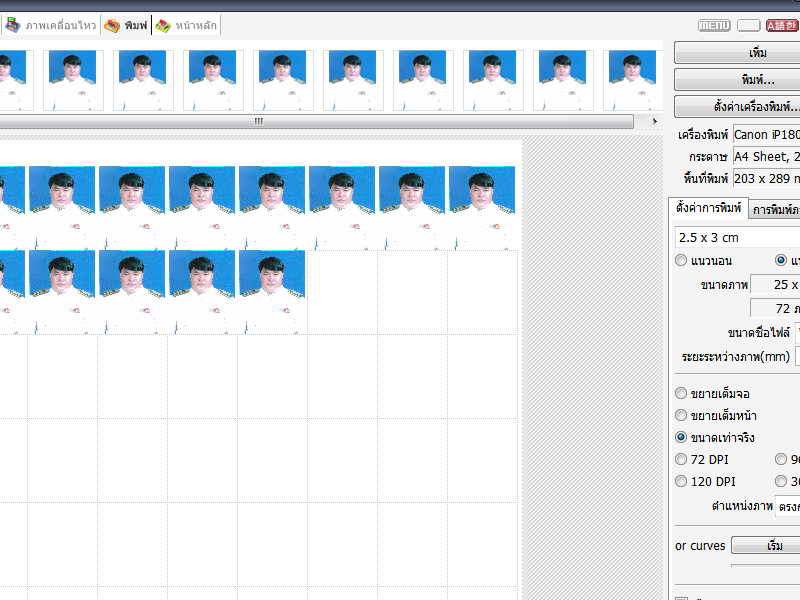Open the ภาพเคลื่อนไหว (animated GIF) tab
Image resolution: width=800 pixels, height=600 pixels.
coord(51,25)
